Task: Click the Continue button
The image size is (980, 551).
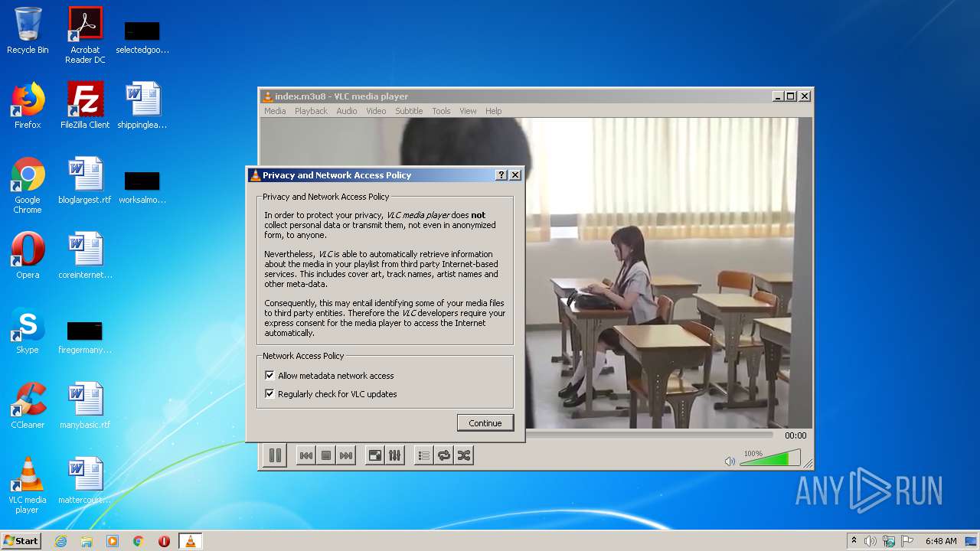Action: pyautogui.click(x=485, y=423)
